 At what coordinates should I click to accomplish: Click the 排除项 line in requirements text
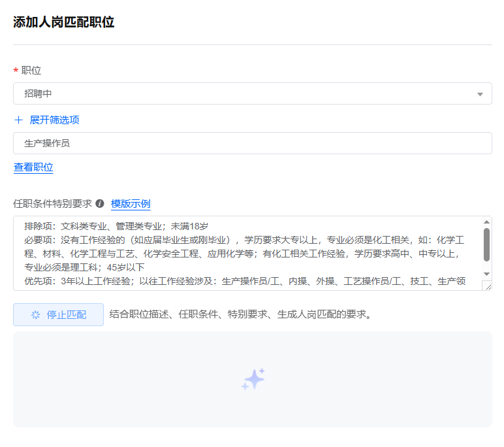click(x=116, y=226)
